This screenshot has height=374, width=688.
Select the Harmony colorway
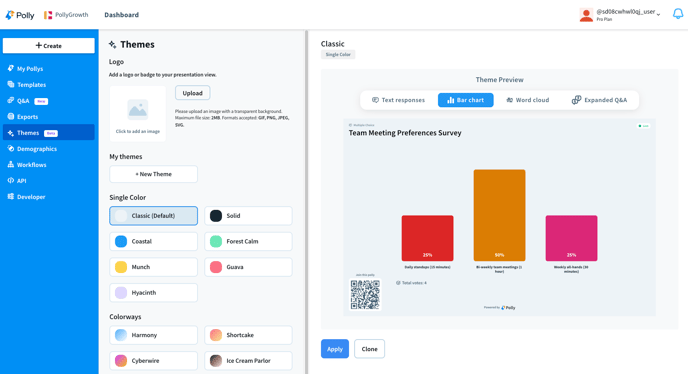pyautogui.click(x=154, y=335)
